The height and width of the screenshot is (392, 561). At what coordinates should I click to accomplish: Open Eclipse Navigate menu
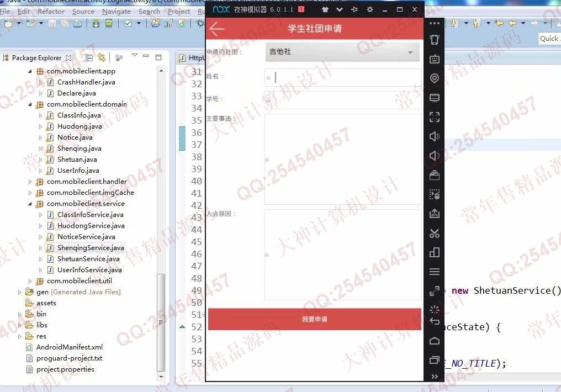pyautogui.click(x=117, y=12)
